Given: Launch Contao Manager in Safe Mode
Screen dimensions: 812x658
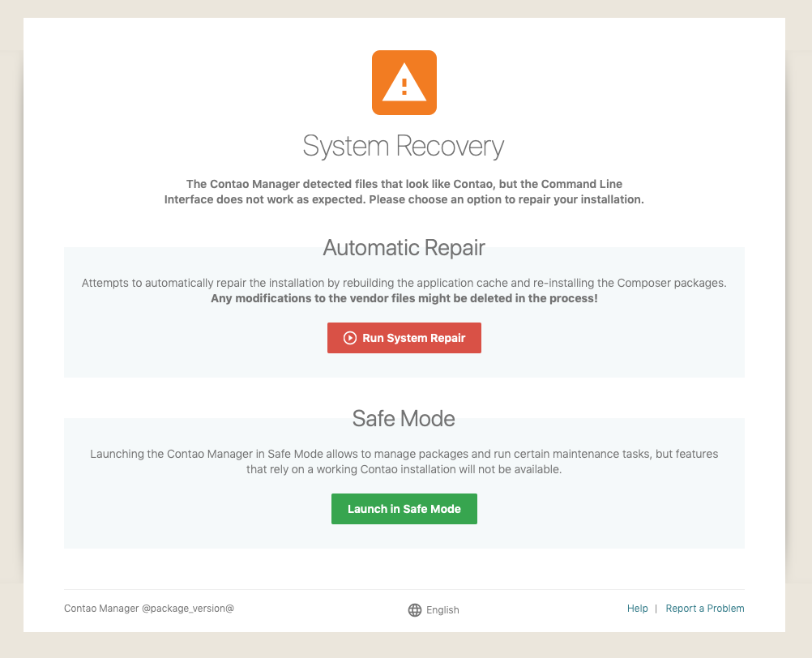Looking at the screenshot, I should pos(404,509).
